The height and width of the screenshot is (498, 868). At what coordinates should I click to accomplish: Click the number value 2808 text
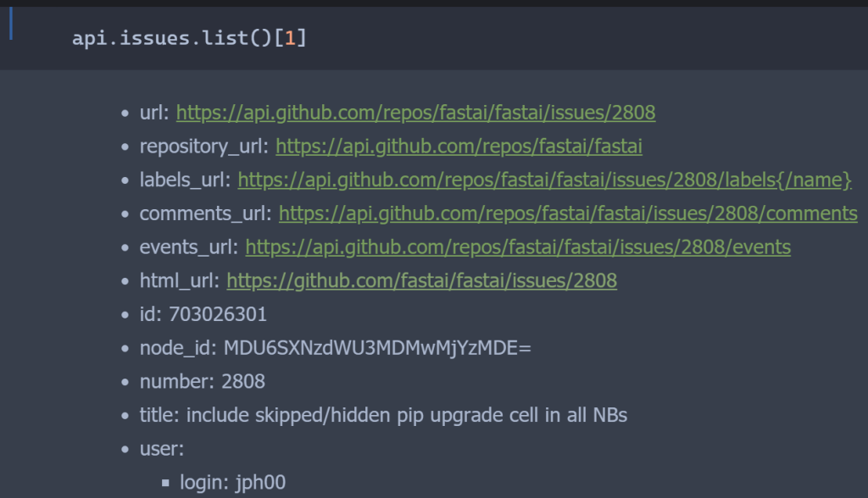[x=242, y=381]
